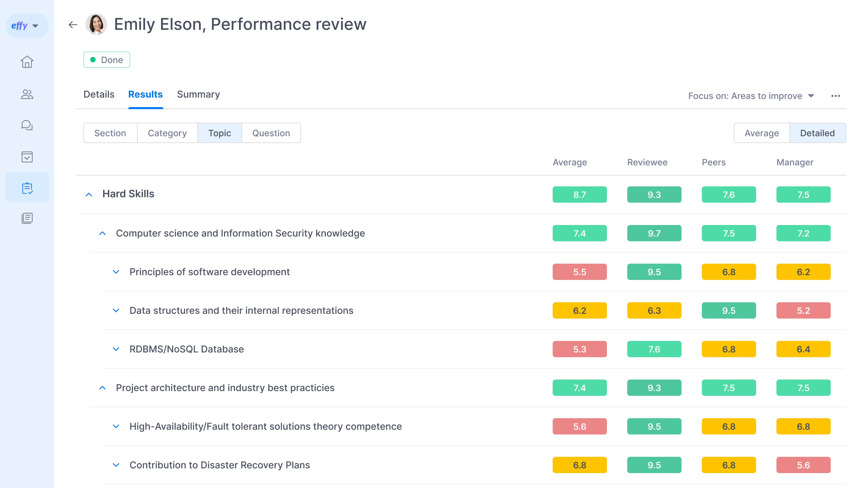
Task: Open the Focus on: Areas to improve dropdown
Action: tap(751, 96)
